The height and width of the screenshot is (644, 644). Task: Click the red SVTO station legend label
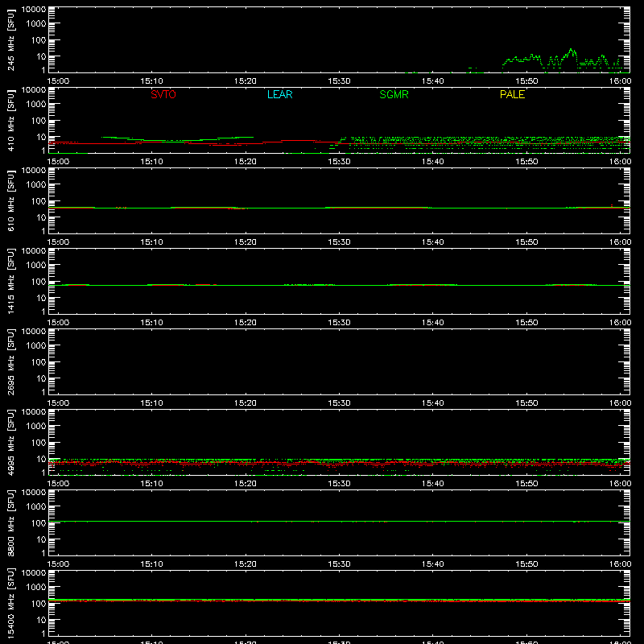tap(163, 94)
